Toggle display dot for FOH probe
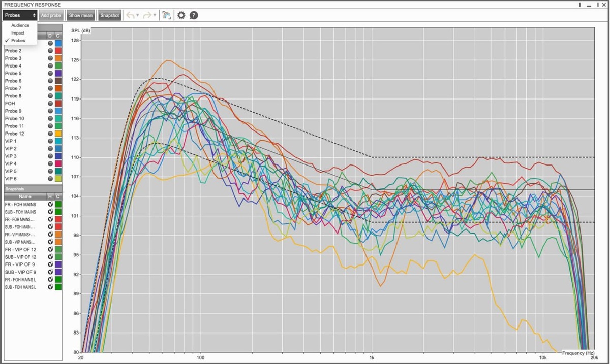 click(x=50, y=104)
